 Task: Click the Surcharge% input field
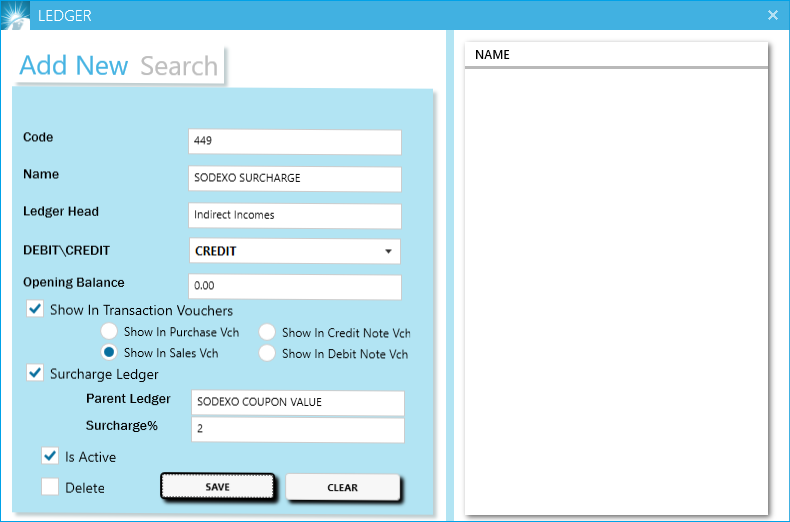click(298, 429)
